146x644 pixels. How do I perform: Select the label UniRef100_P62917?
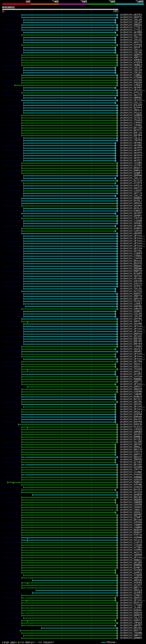tap(131, 301)
